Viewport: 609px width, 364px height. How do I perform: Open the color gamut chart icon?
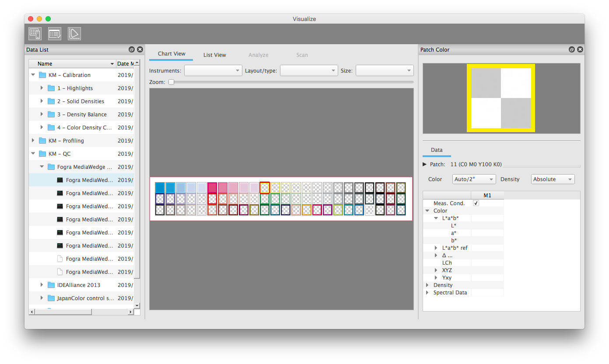[74, 34]
